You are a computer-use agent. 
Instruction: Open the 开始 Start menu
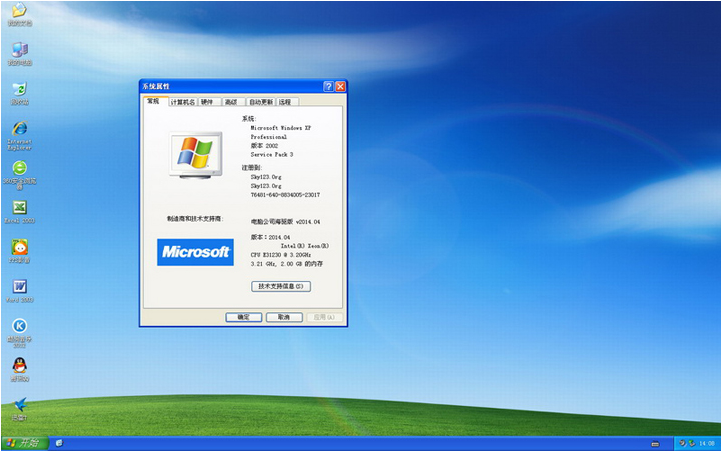(x=22, y=442)
